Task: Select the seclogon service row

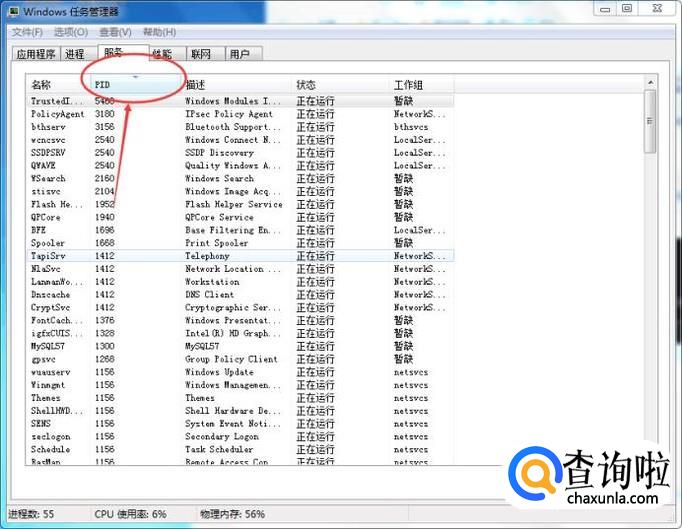Action: click(240, 437)
